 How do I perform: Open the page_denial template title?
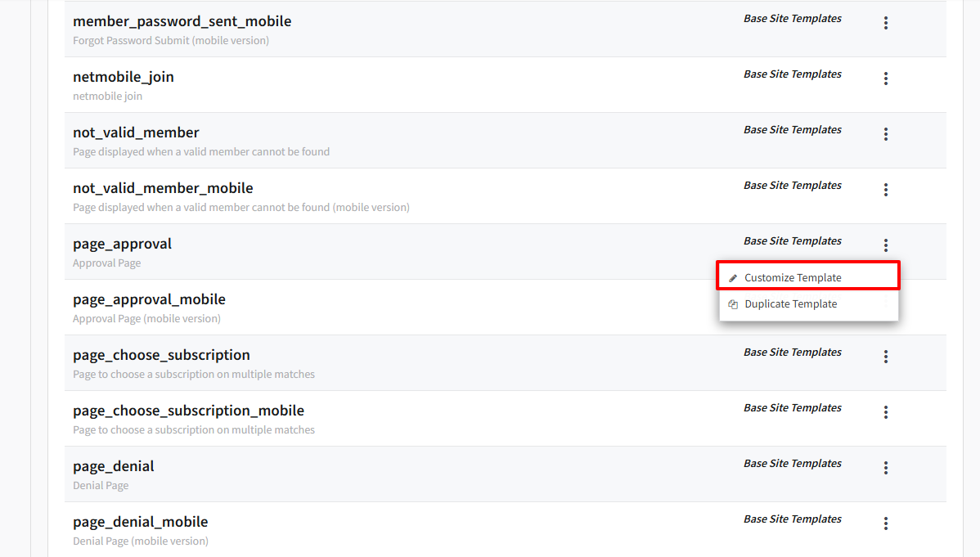(113, 466)
